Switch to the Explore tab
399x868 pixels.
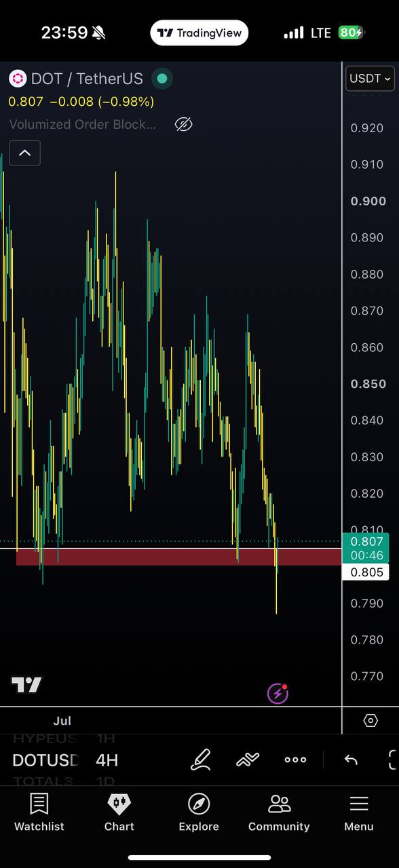[199, 812]
